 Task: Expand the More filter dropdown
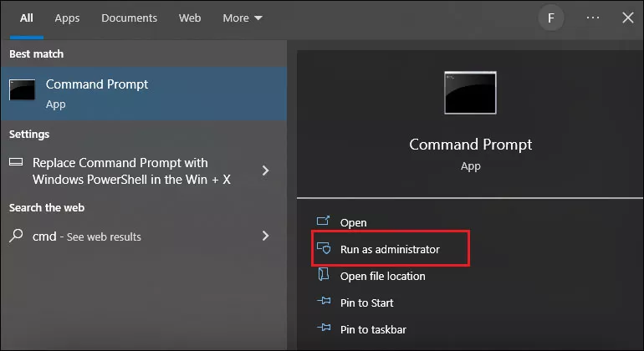(243, 18)
